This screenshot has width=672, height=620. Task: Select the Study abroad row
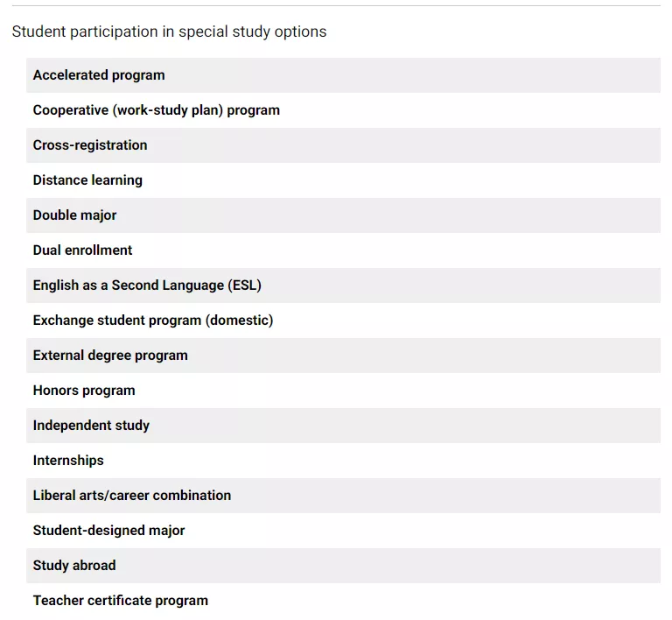coord(74,566)
